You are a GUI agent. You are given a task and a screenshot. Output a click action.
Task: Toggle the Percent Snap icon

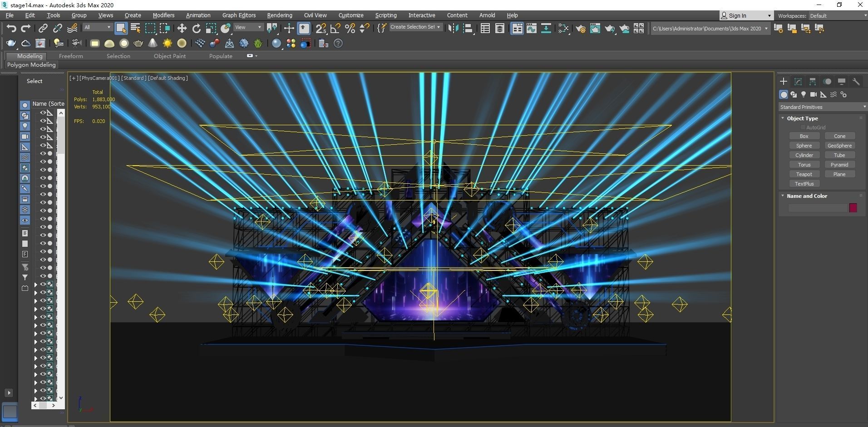pos(350,29)
